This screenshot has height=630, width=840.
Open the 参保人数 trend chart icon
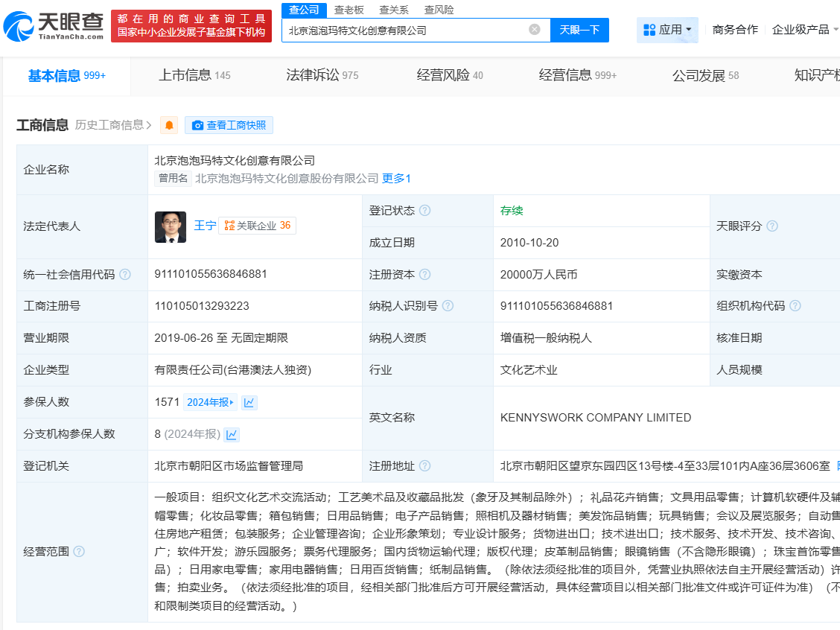(x=249, y=402)
